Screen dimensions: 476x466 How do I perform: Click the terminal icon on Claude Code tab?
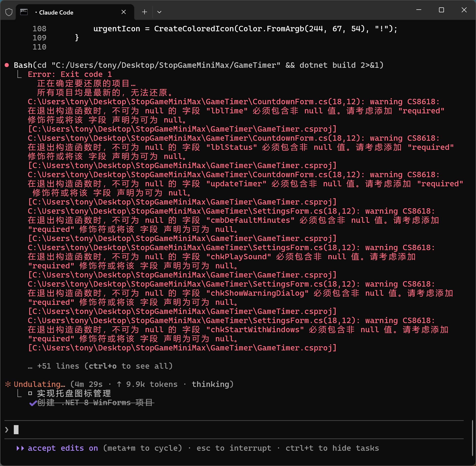[x=24, y=12]
